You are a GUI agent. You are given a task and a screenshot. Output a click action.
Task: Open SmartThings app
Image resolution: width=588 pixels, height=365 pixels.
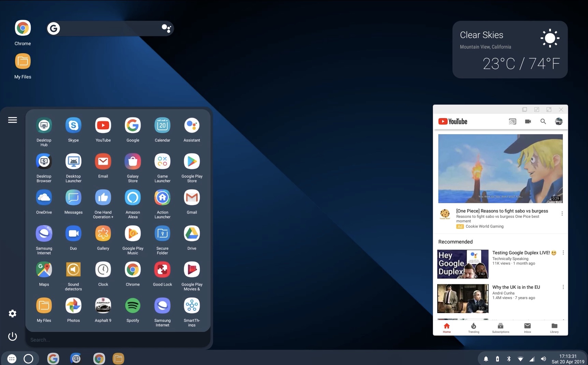[x=192, y=306]
